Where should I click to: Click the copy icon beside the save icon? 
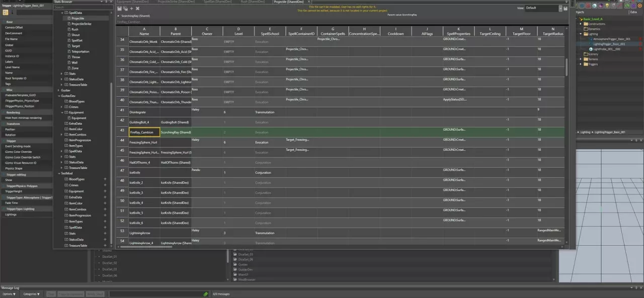(125, 9)
